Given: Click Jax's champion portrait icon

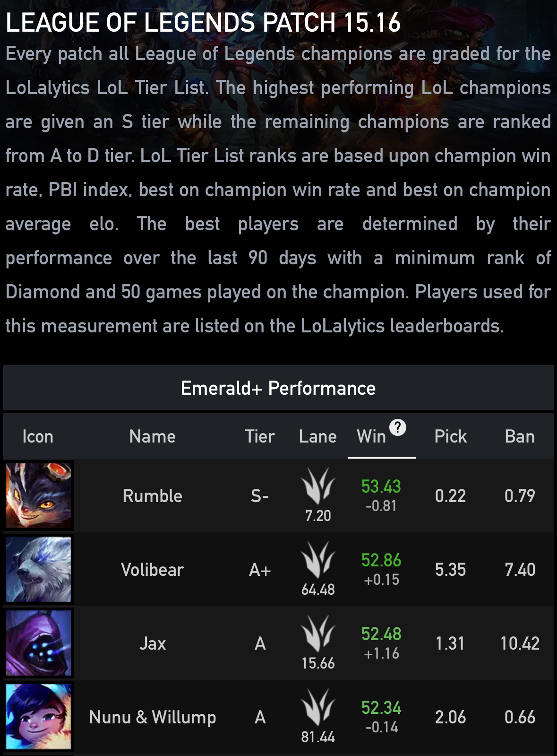Looking at the screenshot, I should coord(38,643).
